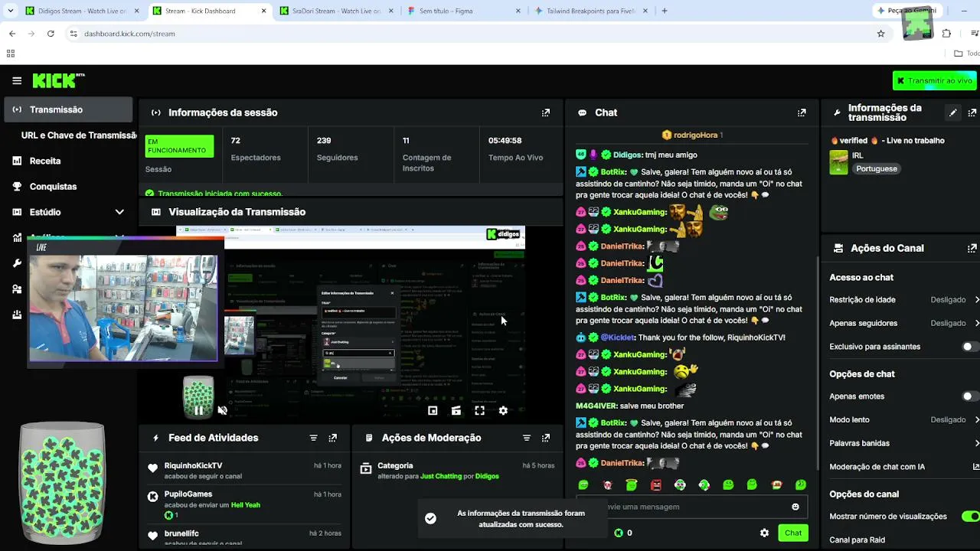The image size is (980, 551).
Task: Click the Transmitir ao vivo button
Action: tap(934, 80)
